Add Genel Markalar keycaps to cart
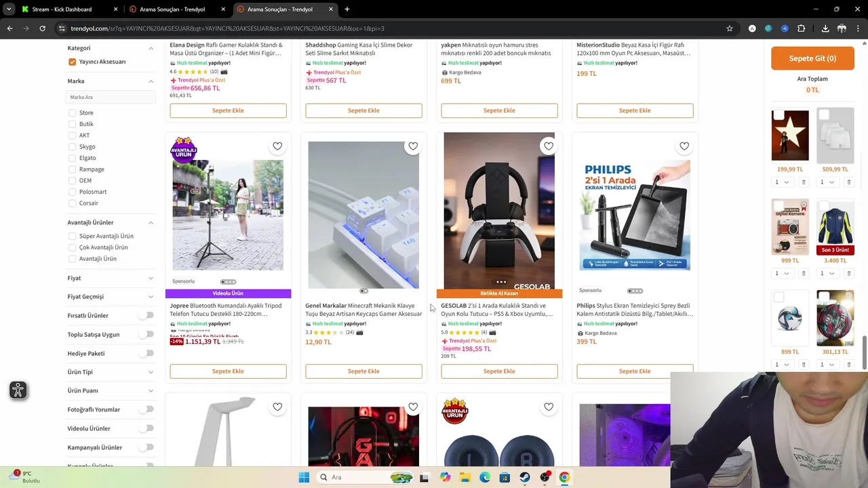This screenshot has height=488, width=868. tap(363, 371)
